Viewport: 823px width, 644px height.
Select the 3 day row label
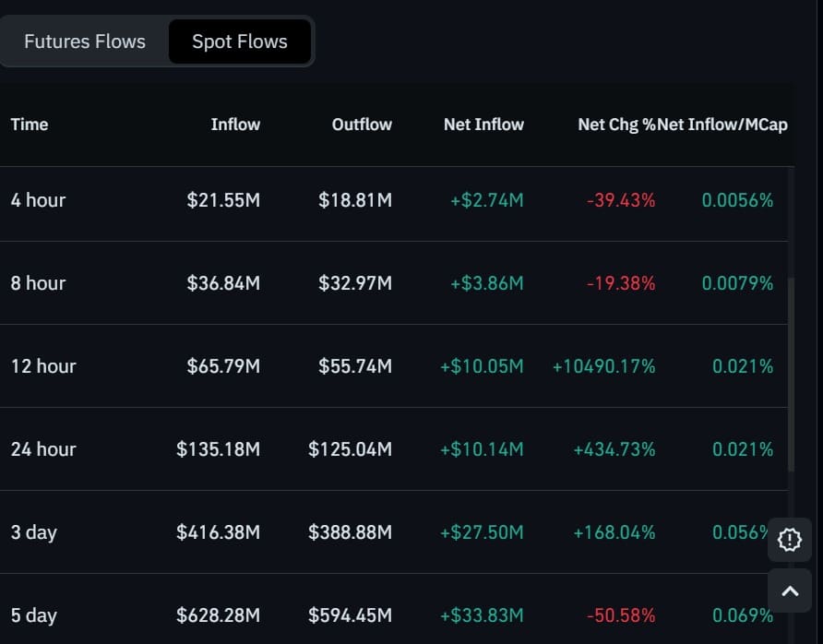34,532
